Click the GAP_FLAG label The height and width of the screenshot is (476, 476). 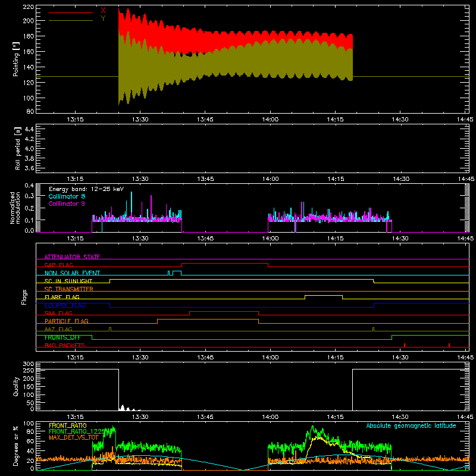pyautogui.click(x=58, y=265)
